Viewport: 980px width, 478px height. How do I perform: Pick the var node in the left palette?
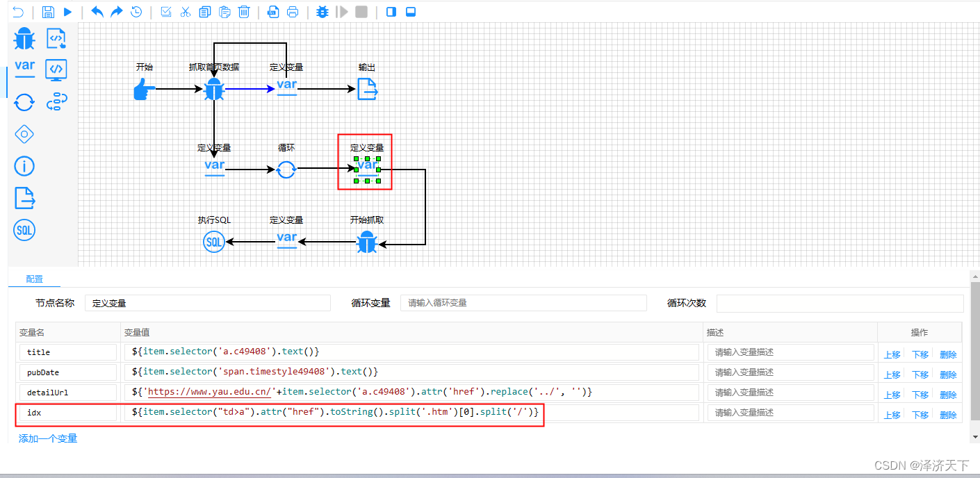pos(24,69)
